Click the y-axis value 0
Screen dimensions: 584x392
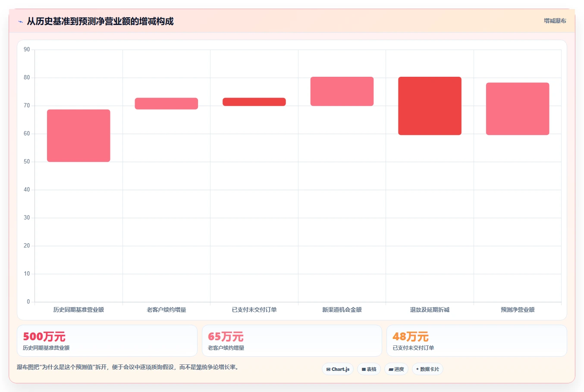coord(28,302)
